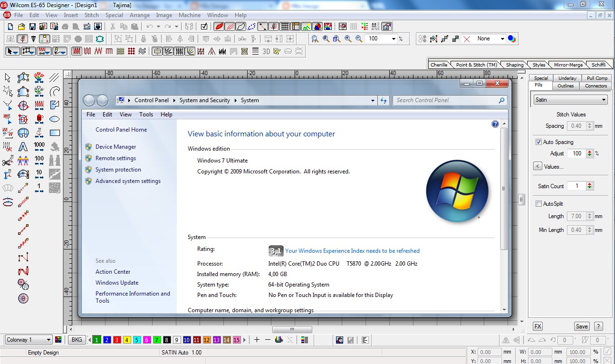Click the Undo arrow icon
This screenshot has height=364, width=615.
click(149, 27)
